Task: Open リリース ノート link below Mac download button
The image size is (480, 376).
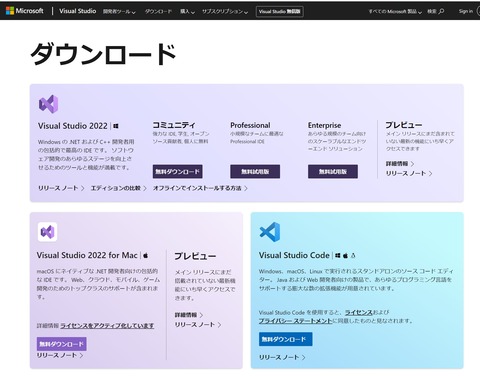Action: (x=60, y=355)
